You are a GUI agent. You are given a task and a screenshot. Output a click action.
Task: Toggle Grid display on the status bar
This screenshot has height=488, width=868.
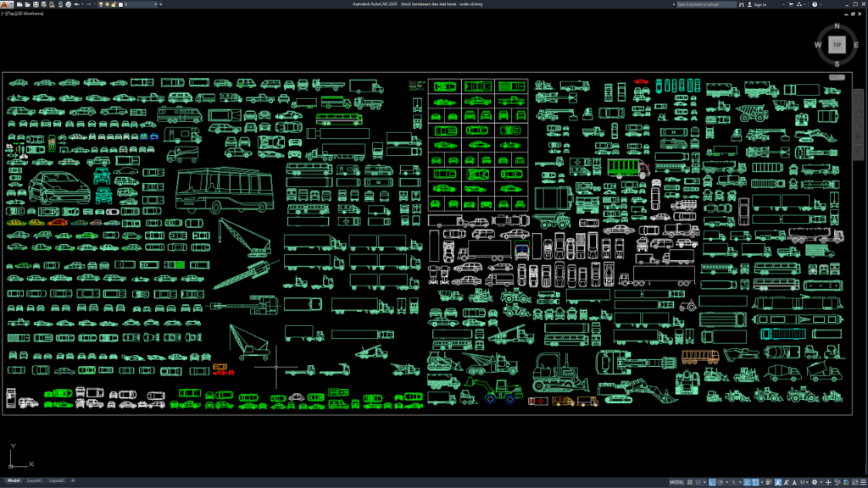point(689,481)
